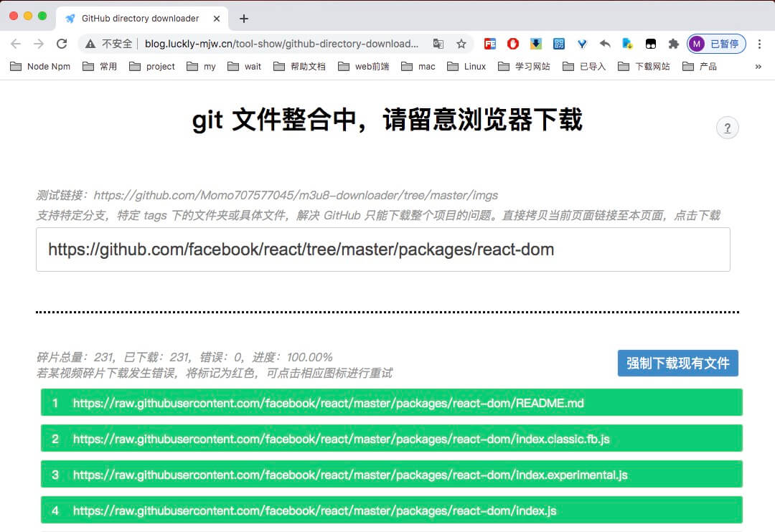Open the my bookmarks folder
This screenshot has width=775, height=532.
pos(201,66)
